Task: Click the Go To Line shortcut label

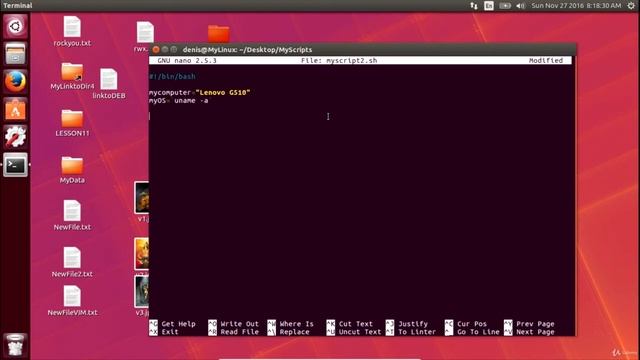Action: coord(478,332)
